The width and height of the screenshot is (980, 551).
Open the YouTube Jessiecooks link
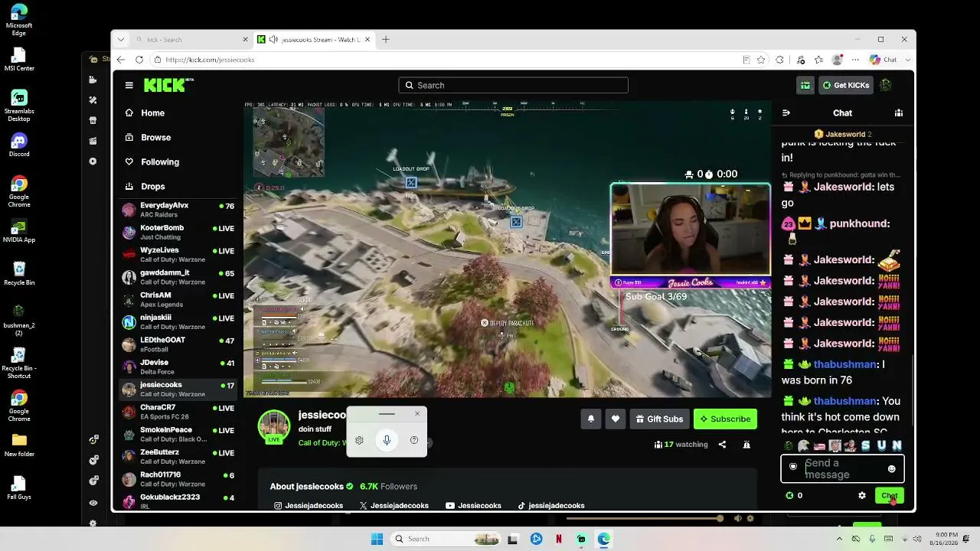coord(473,506)
